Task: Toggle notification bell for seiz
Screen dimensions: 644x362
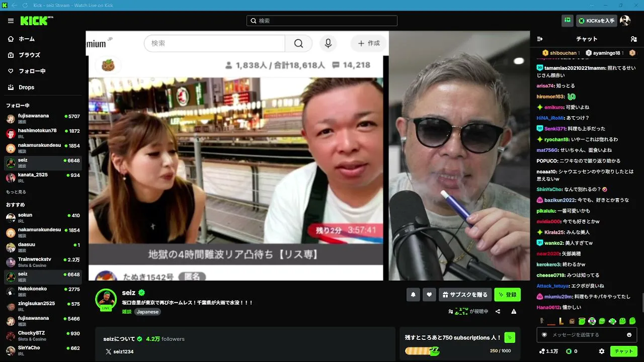Action: coord(413,295)
